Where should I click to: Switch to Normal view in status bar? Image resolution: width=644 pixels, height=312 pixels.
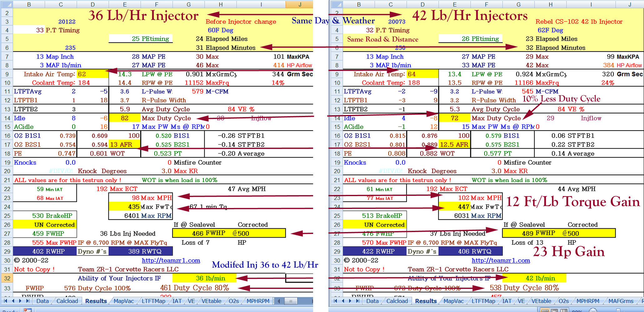[545, 310]
